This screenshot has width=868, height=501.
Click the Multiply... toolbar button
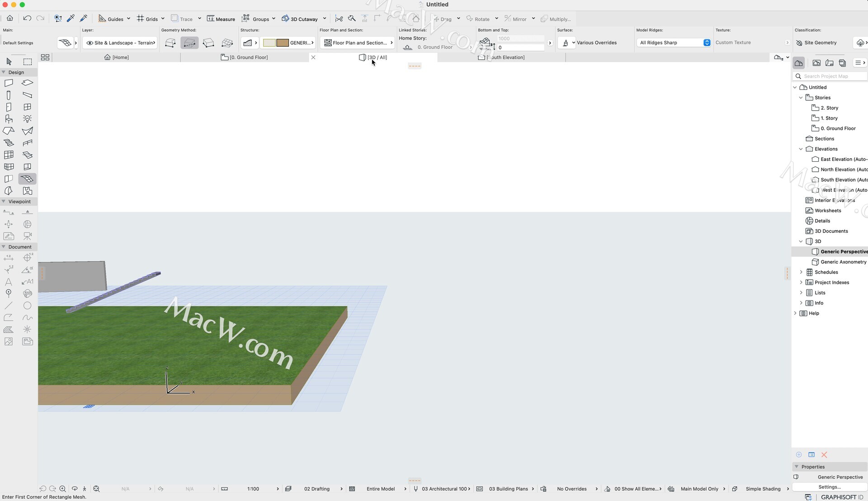(556, 19)
